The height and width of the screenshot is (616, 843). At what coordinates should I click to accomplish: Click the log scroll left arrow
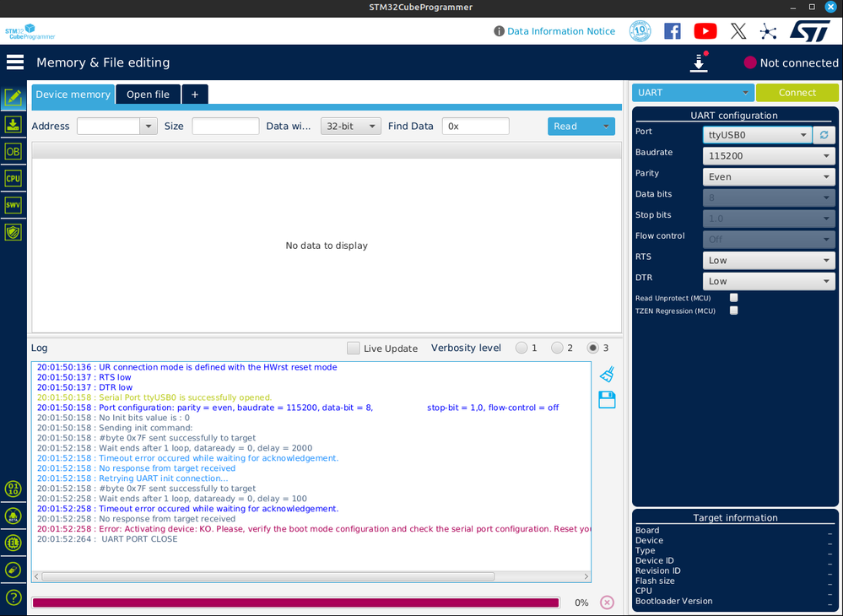[36, 576]
